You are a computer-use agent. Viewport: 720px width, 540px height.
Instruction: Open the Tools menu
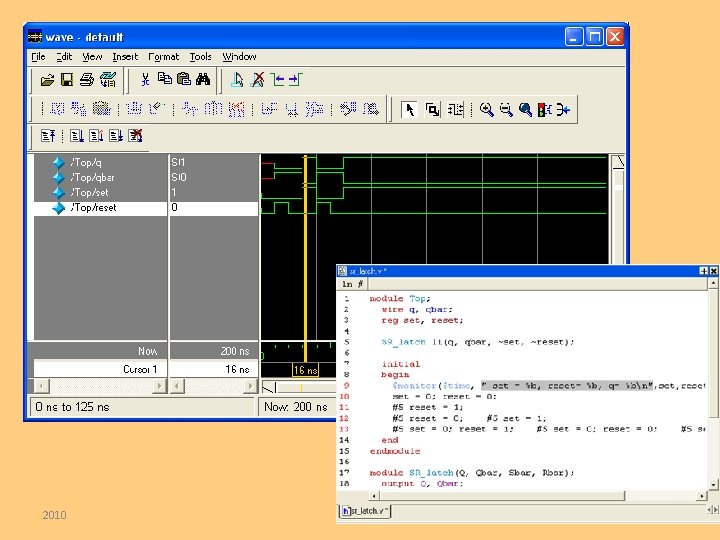click(x=200, y=57)
